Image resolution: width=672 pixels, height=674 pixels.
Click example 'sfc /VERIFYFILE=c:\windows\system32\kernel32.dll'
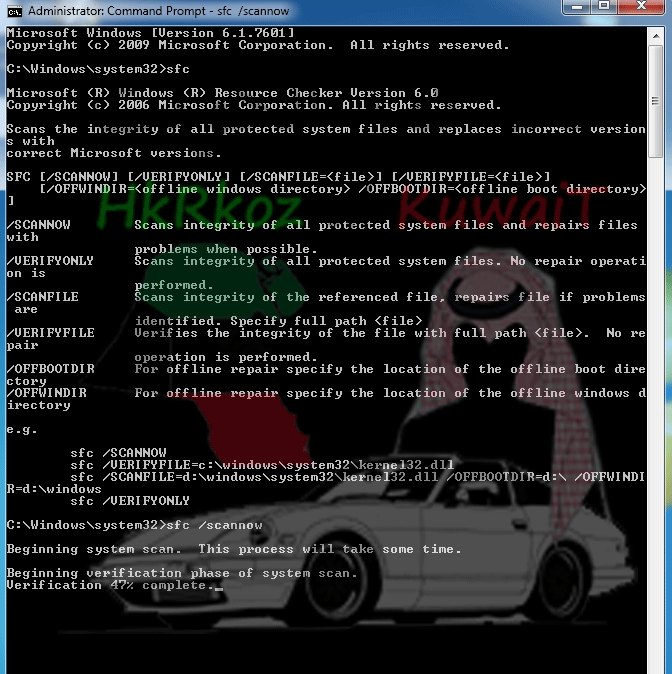pyautogui.click(x=262, y=466)
